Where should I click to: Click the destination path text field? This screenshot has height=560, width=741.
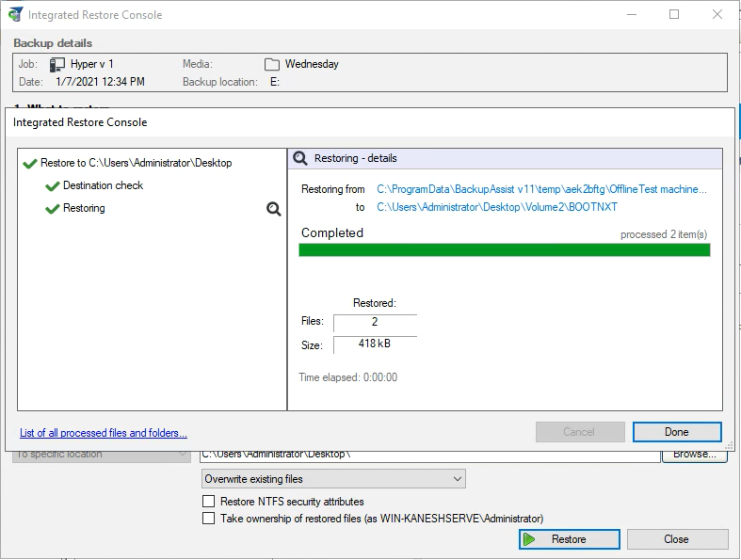[x=428, y=456]
